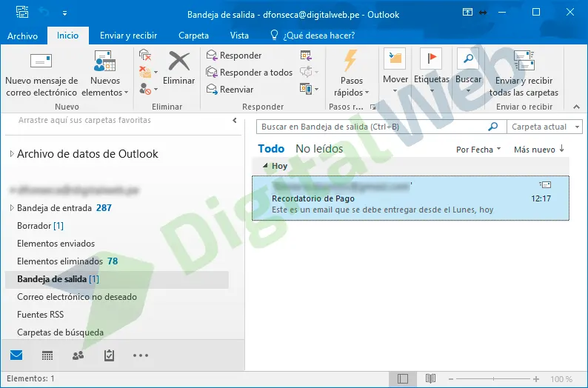Switch to the Carpeta tab
The width and height of the screenshot is (588, 388).
coord(193,36)
